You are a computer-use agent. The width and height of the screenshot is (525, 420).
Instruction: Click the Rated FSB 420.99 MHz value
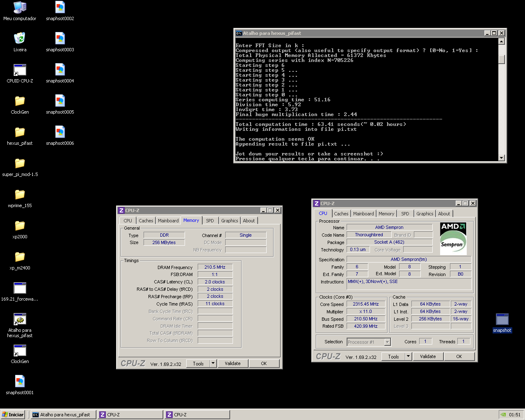(x=366, y=326)
